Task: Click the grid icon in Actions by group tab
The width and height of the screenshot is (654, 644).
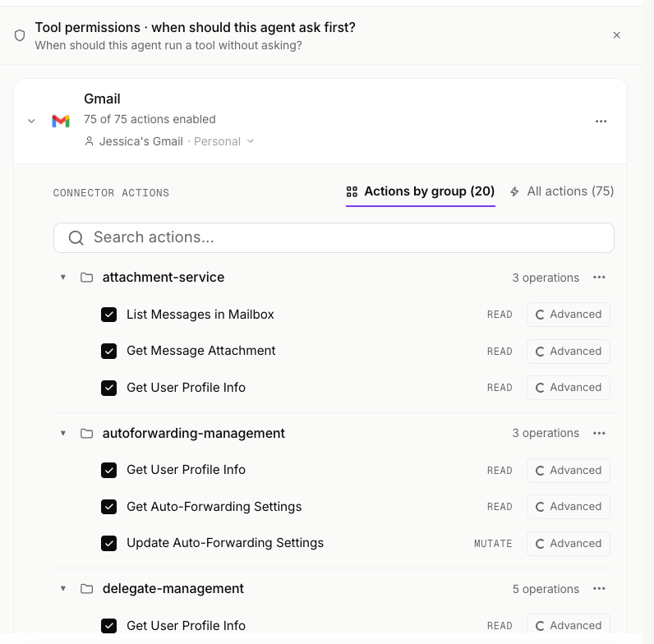Action: tap(352, 192)
